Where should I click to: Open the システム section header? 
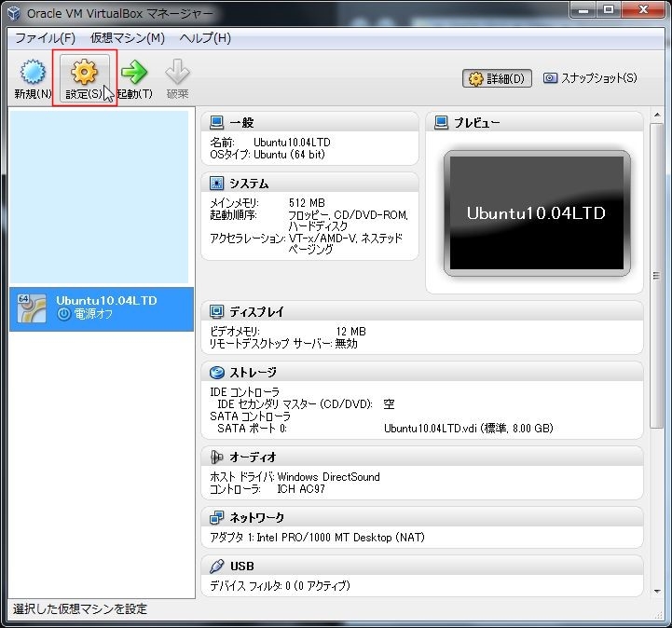[249, 184]
